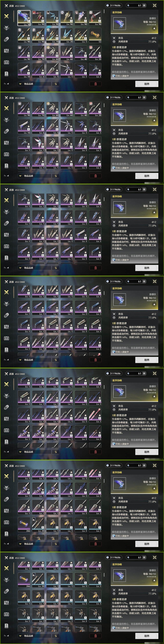Image resolution: width=164 pixels, height=644 pixels.
Task: Toggle the lock icon in bottommost 星序协响 details card
Action: click(x=154, y=580)
